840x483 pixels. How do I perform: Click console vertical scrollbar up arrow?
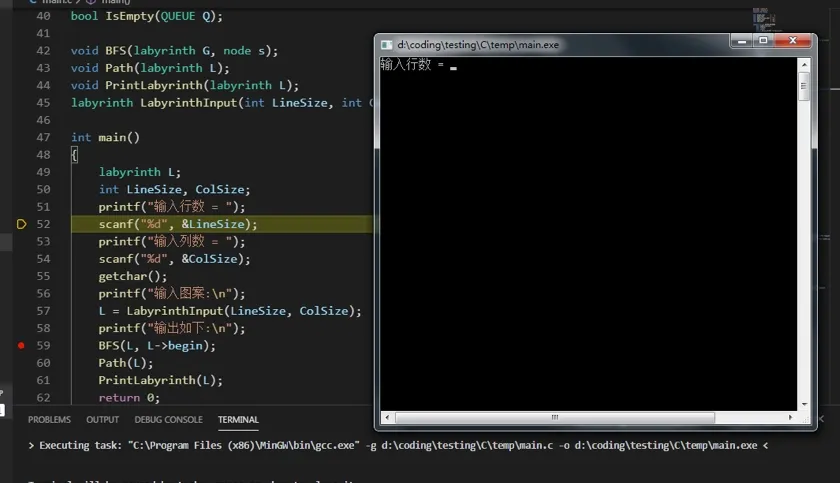tap(804, 65)
